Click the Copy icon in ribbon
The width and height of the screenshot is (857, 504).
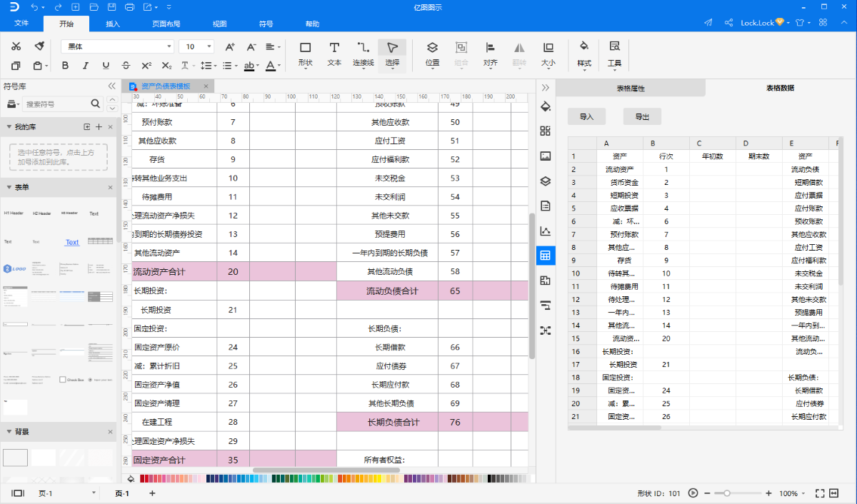tap(16, 66)
